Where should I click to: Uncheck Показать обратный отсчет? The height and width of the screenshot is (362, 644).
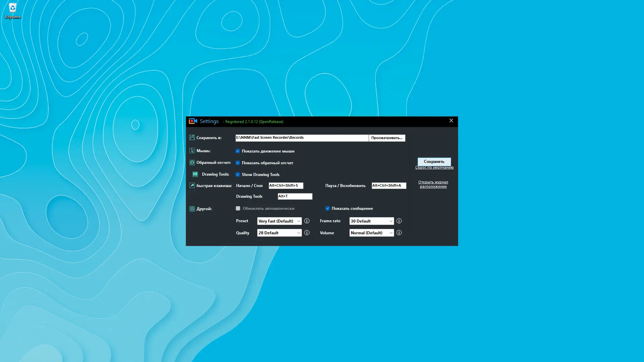pyautogui.click(x=238, y=163)
